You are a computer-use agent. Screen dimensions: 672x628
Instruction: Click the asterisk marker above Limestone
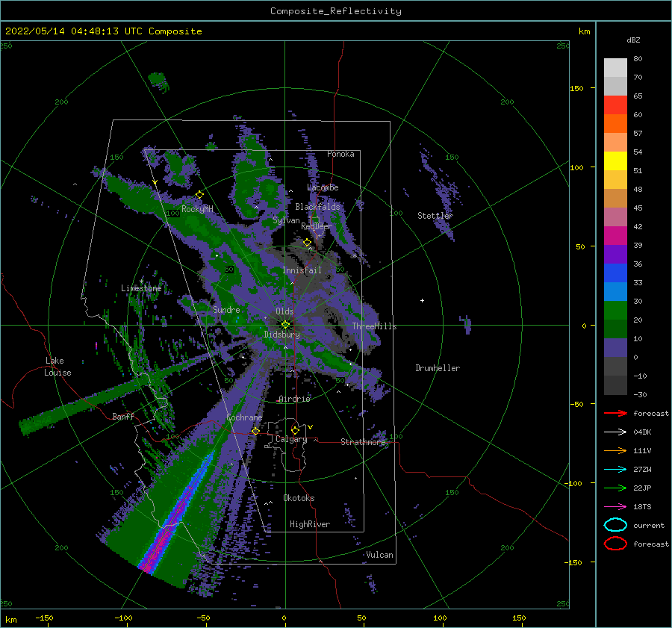click(x=141, y=282)
